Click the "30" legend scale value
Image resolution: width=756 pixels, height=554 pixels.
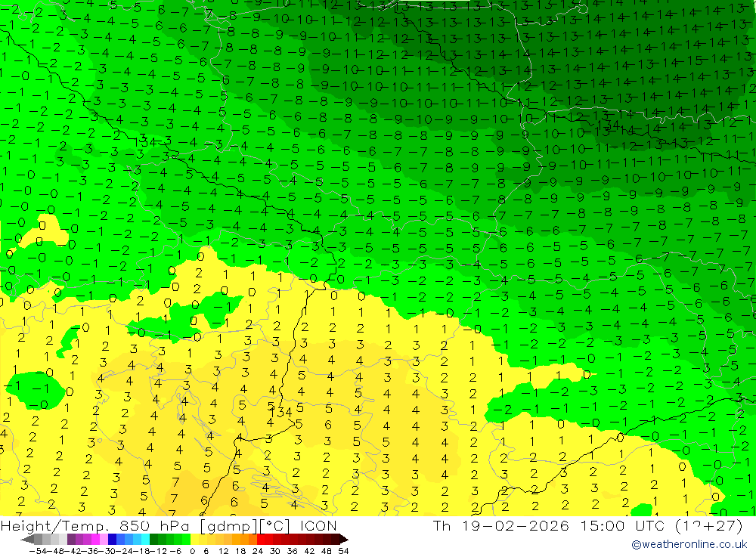tap(275, 551)
